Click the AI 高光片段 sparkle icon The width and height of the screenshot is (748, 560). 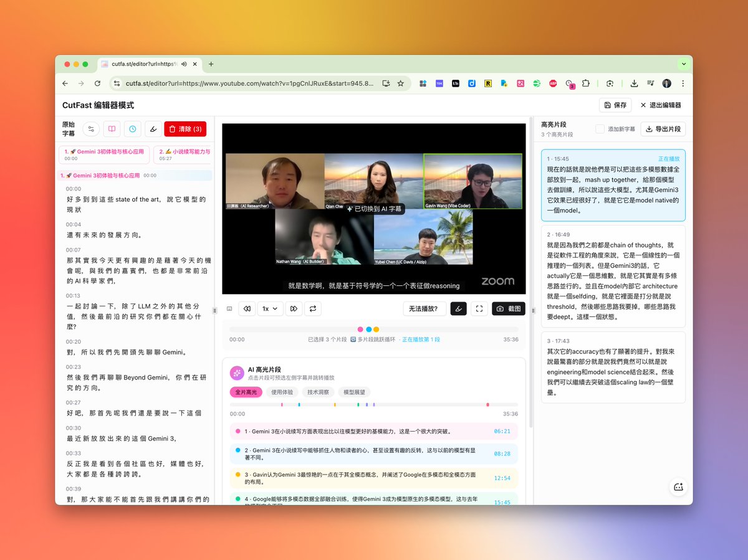coord(236,373)
